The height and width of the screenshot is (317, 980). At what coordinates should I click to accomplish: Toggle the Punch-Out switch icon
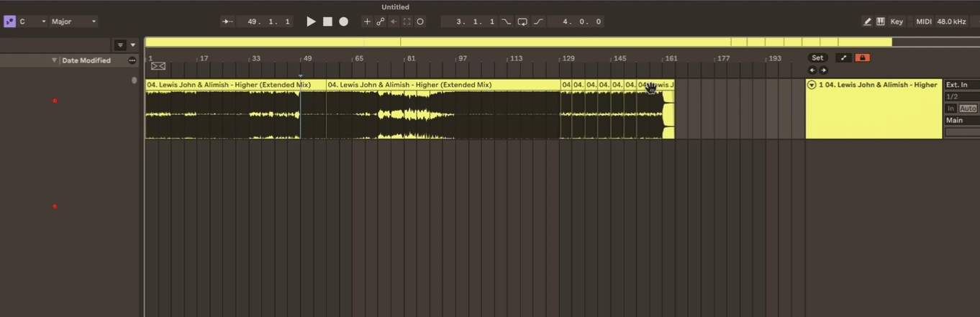(539, 22)
